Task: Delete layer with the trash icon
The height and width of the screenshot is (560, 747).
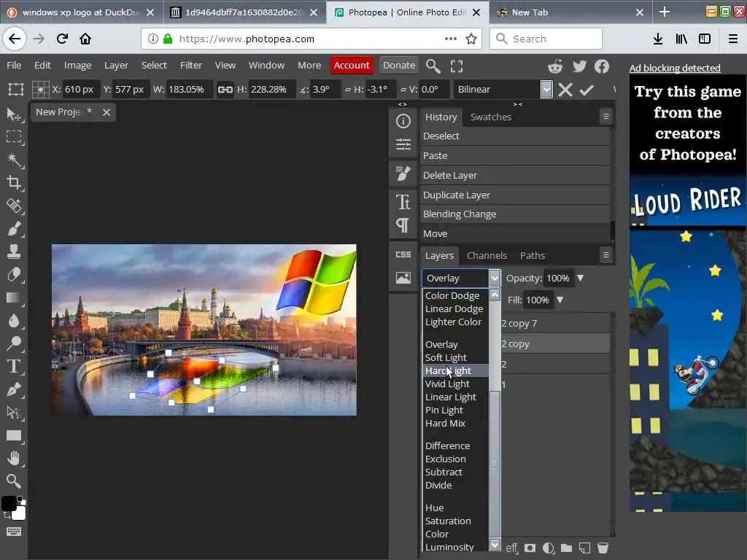Action: pos(602,548)
